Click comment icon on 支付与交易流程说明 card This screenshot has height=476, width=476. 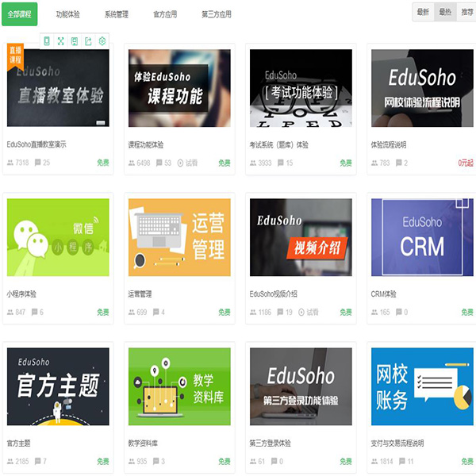pos(402,462)
